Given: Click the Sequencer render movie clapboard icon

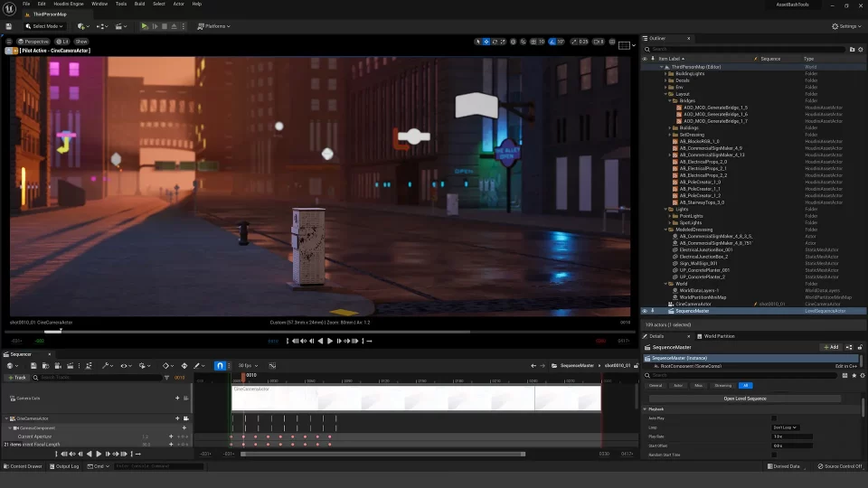Looking at the screenshot, I should pos(71,366).
